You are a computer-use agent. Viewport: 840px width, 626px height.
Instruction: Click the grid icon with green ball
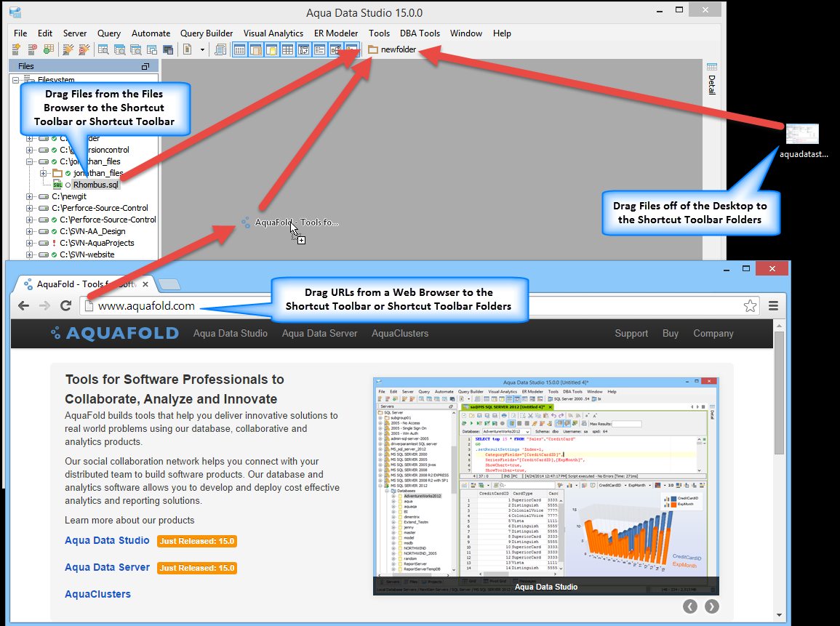point(48,49)
